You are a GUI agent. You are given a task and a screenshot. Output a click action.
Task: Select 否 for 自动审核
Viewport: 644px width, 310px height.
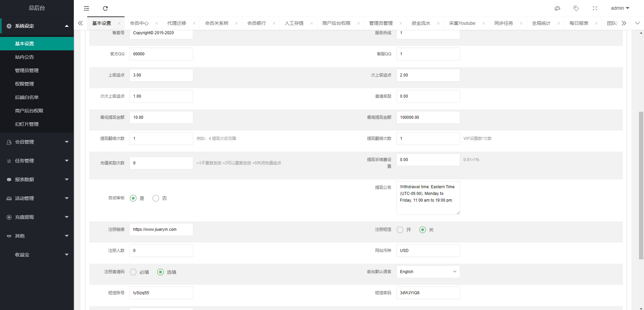[156, 198]
